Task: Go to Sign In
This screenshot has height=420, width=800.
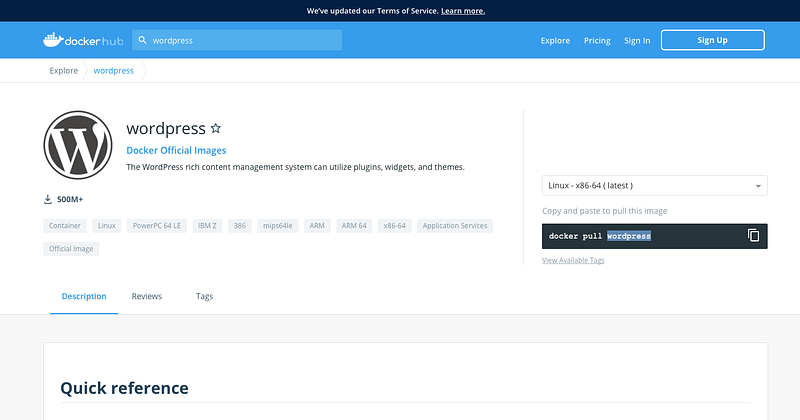Action: pos(637,41)
